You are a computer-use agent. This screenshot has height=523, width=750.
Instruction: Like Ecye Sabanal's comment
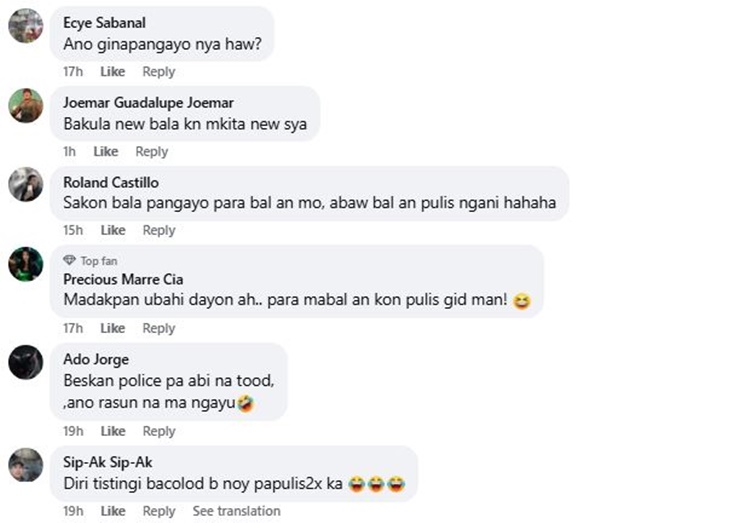click(112, 72)
